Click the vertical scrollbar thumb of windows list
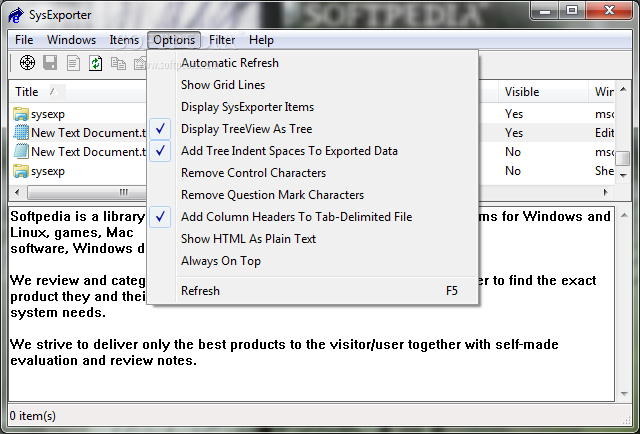This screenshot has width=640, height=434. point(623,158)
